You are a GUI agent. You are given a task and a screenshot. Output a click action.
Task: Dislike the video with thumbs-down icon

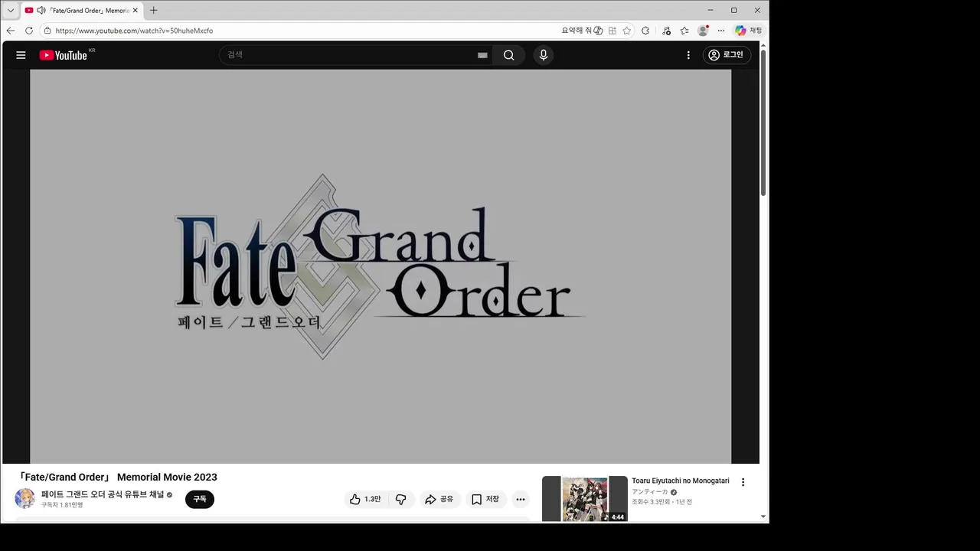400,499
